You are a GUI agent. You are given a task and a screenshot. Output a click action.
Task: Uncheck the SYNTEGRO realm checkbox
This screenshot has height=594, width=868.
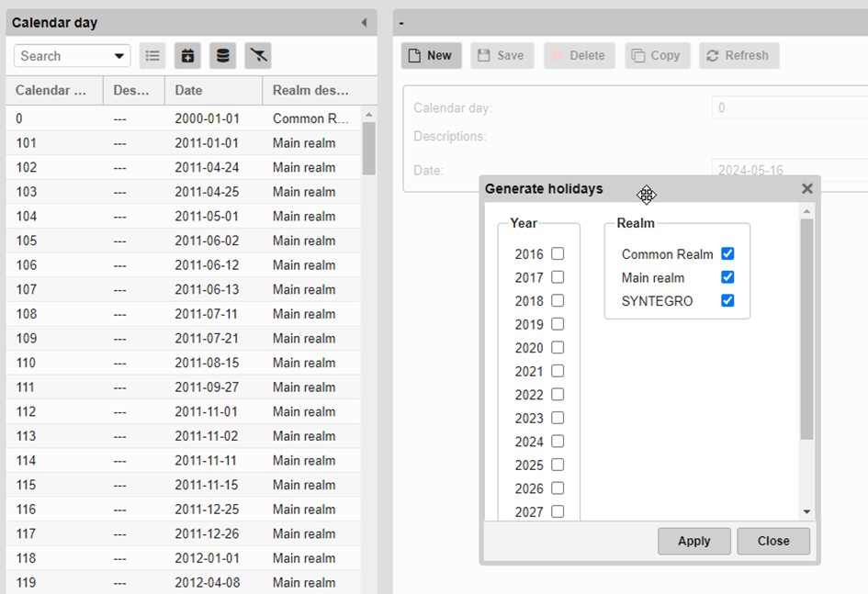pos(727,300)
